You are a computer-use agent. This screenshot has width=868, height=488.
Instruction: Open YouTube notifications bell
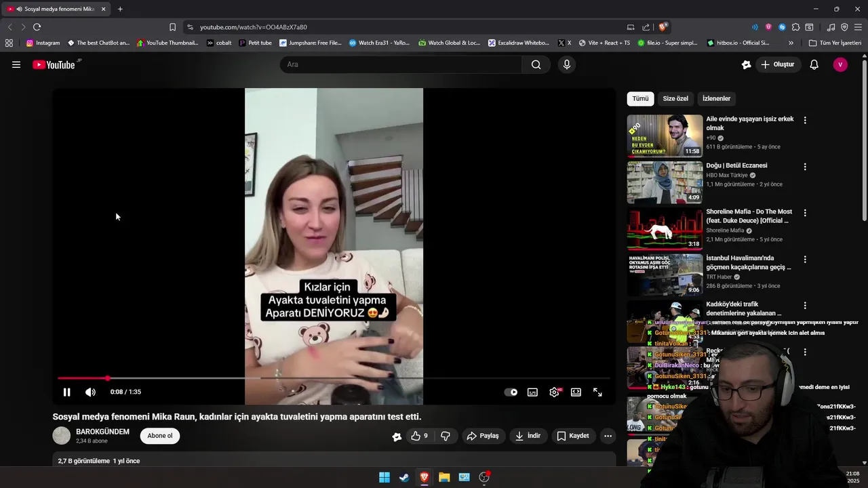tap(814, 64)
